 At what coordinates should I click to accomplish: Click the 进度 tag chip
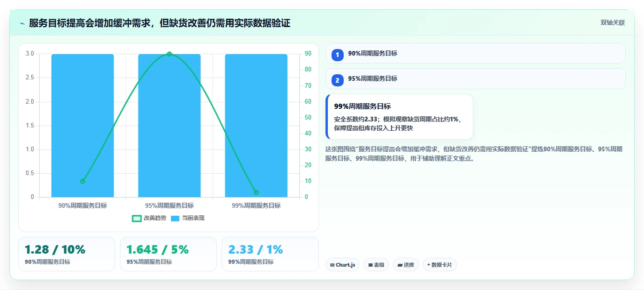coord(405,265)
